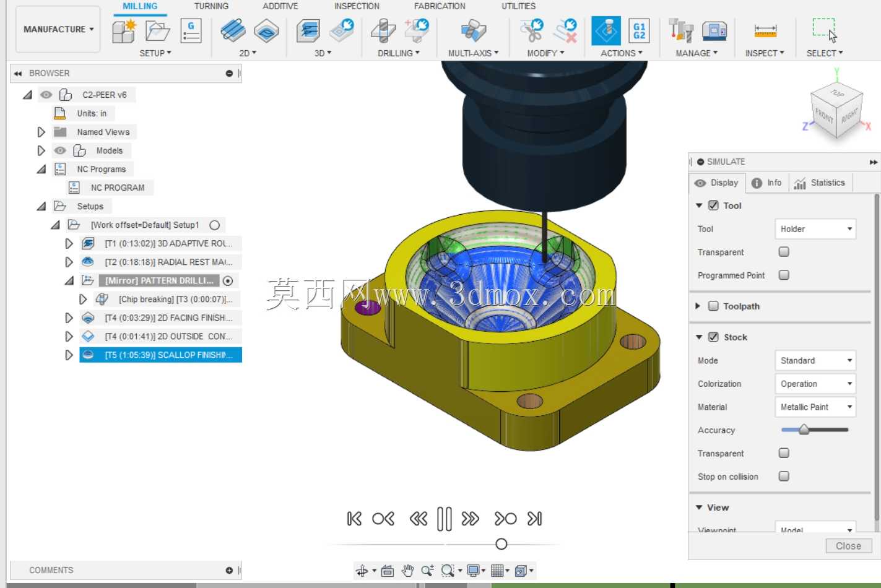Enable the Toolpath checkbox
881x588 pixels.
(713, 306)
